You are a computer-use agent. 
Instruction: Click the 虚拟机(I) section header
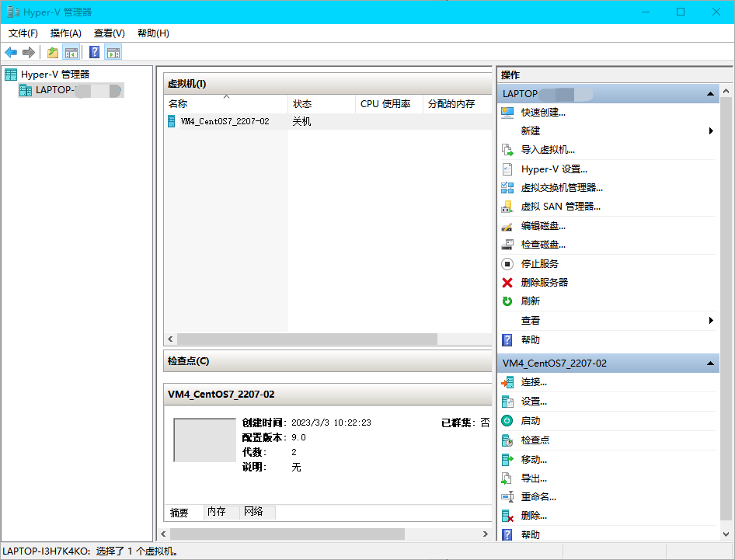pyautogui.click(x=328, y=84)
